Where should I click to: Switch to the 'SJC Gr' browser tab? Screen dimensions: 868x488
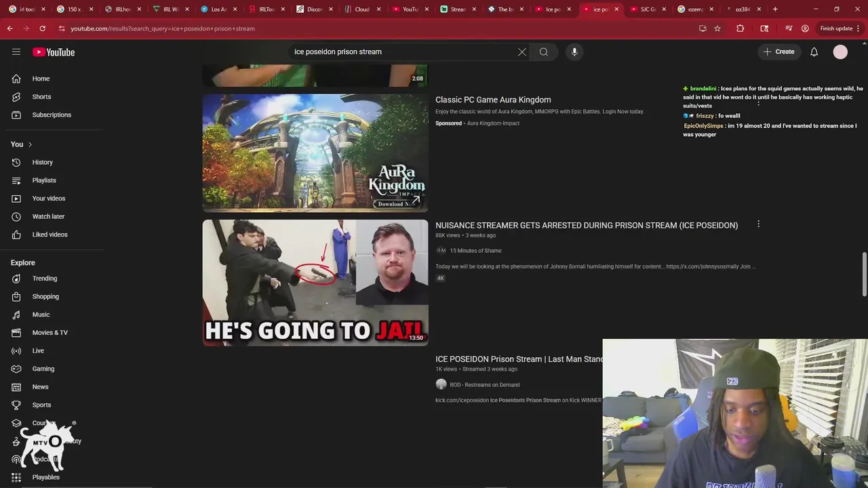(x=648, y=9)
